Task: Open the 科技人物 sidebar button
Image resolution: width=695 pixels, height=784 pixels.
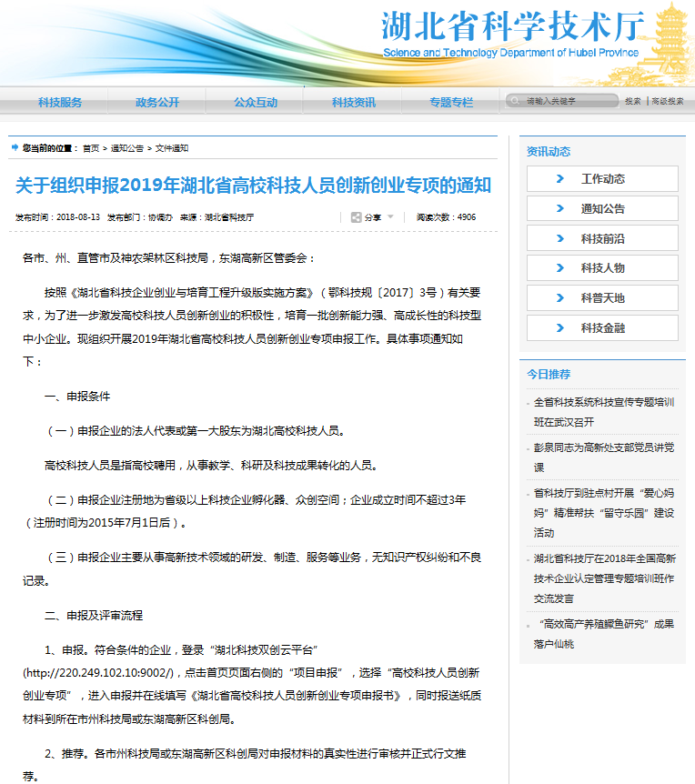Action: [x=602, y=268]
